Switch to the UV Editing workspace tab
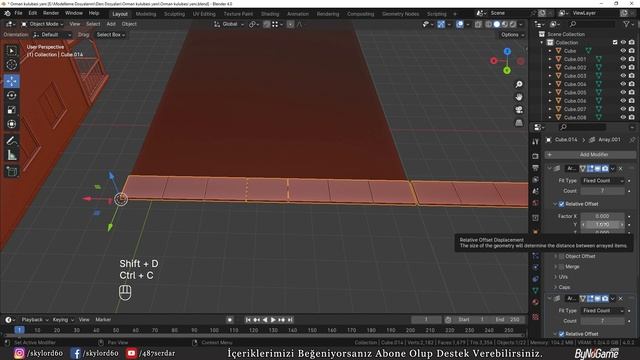 click(204, 14)
